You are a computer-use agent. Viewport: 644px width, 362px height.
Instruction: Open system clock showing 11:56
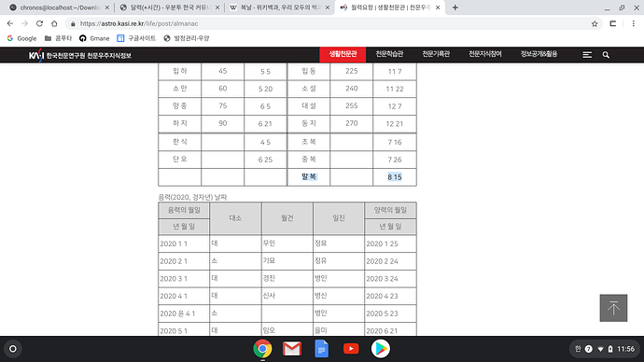[625, 349]
